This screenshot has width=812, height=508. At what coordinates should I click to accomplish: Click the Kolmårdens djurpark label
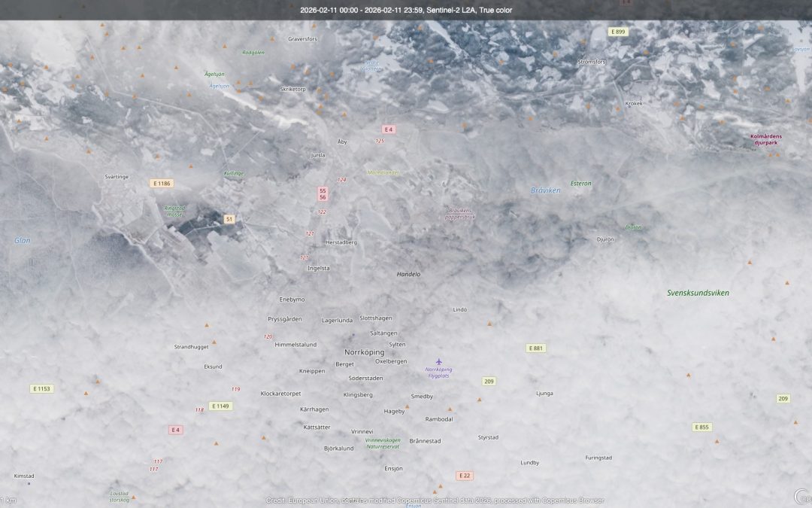(x=765, y=139)
